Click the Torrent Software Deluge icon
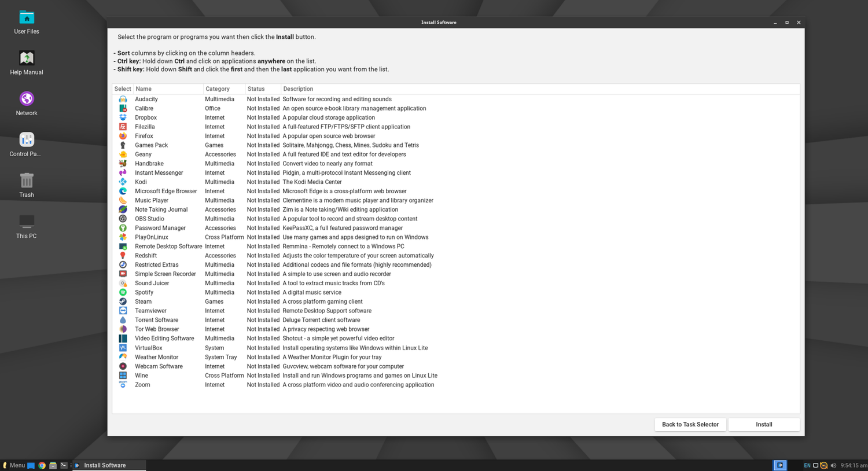868x471 pixels. tap(123, 320)
